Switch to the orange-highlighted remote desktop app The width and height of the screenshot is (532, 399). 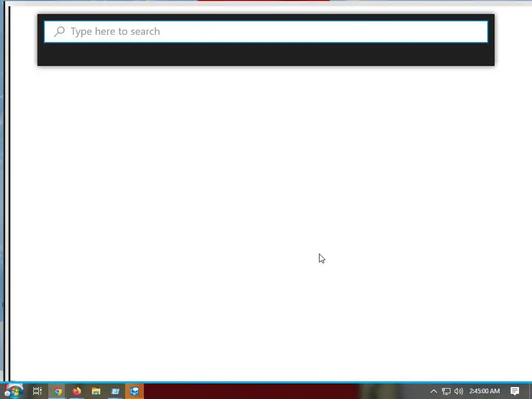135,391
